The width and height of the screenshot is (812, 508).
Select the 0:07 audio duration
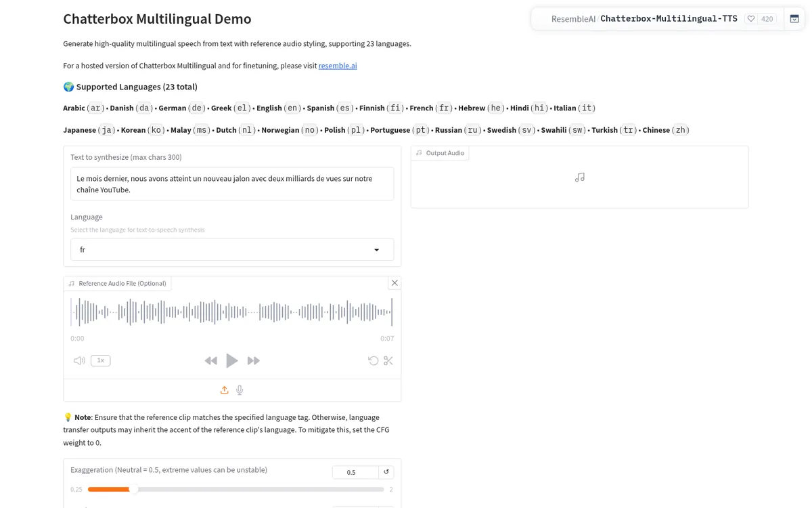click(x=386, y=338)
